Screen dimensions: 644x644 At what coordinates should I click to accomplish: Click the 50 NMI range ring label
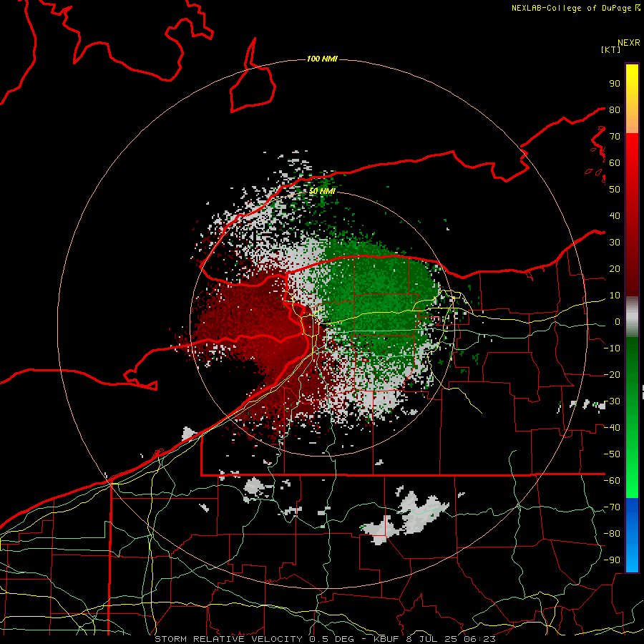point(322,191)
